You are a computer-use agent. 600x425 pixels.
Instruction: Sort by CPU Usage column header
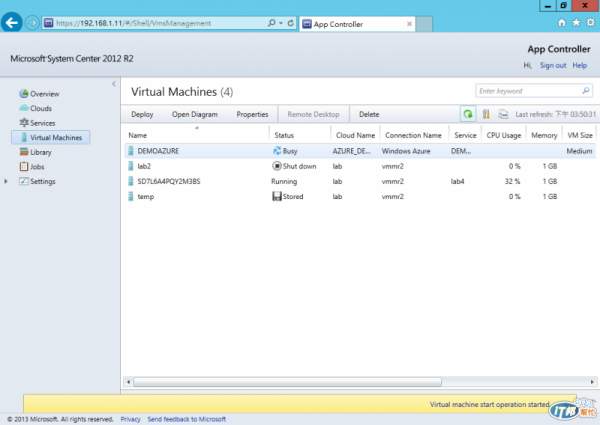pos(504,135)
